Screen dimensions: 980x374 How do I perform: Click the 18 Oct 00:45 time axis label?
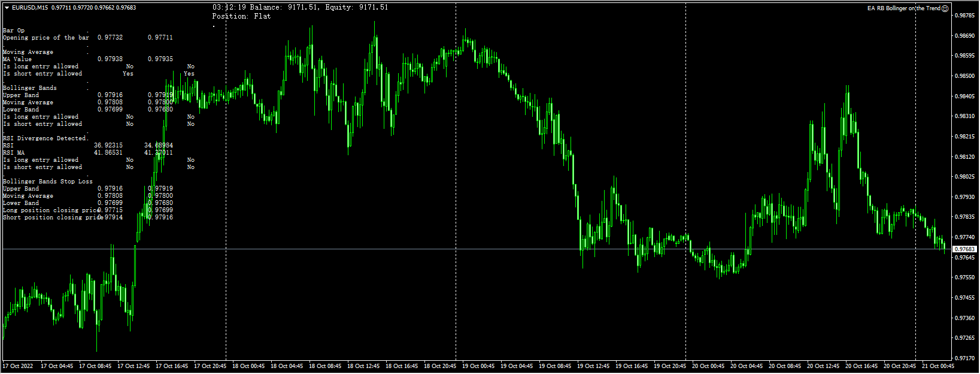pyautogui.click(x=248, y=366)
